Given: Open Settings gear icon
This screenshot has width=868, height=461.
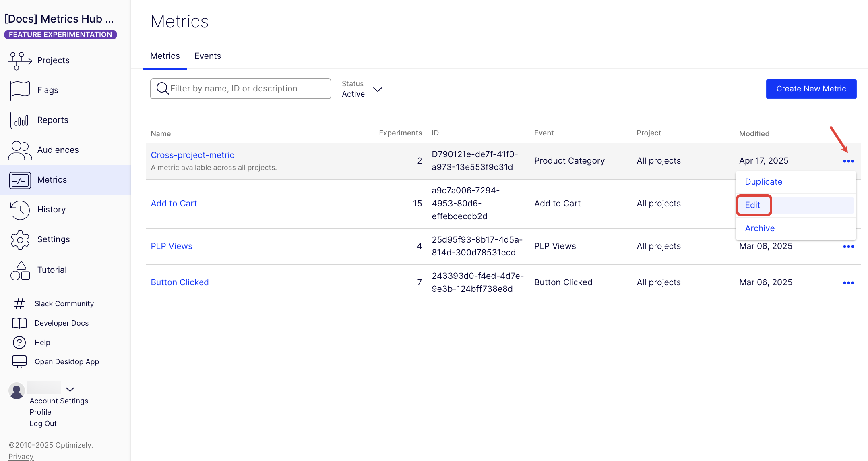Looking at the screenshot, I should click(19, 240).
